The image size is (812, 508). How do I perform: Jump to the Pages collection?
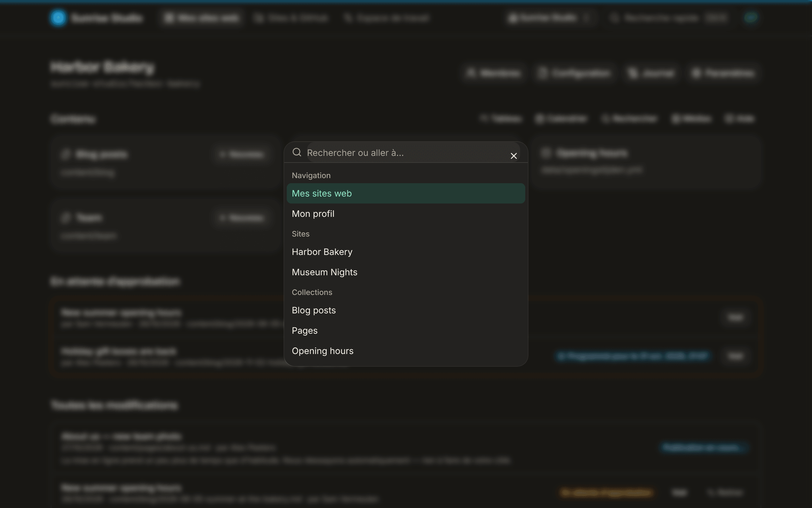click(406, 331)
